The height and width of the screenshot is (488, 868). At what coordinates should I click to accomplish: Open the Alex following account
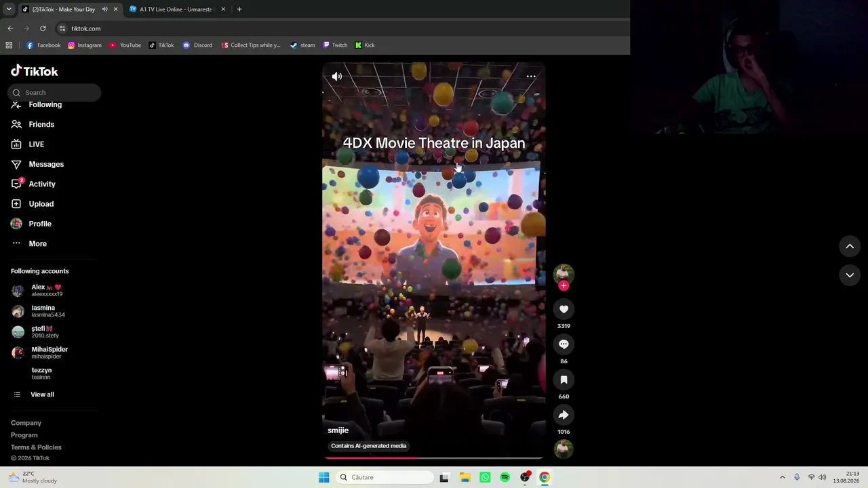coord(37,291)
